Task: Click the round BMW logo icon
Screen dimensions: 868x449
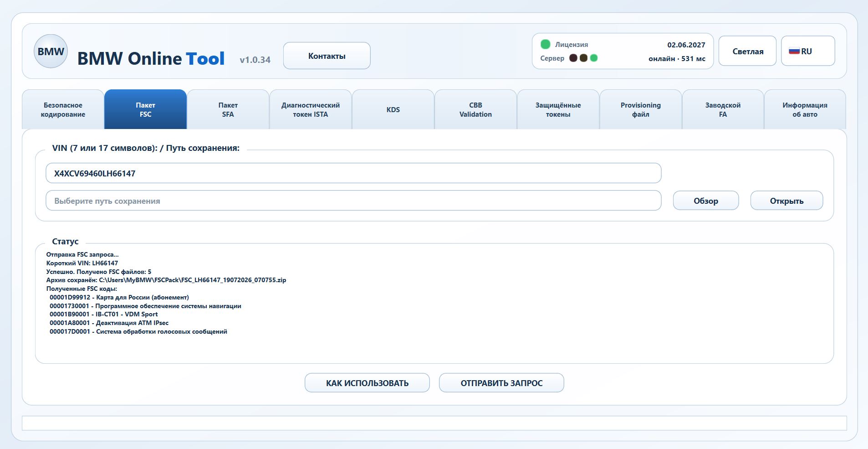Action: (x=51, y=52)
